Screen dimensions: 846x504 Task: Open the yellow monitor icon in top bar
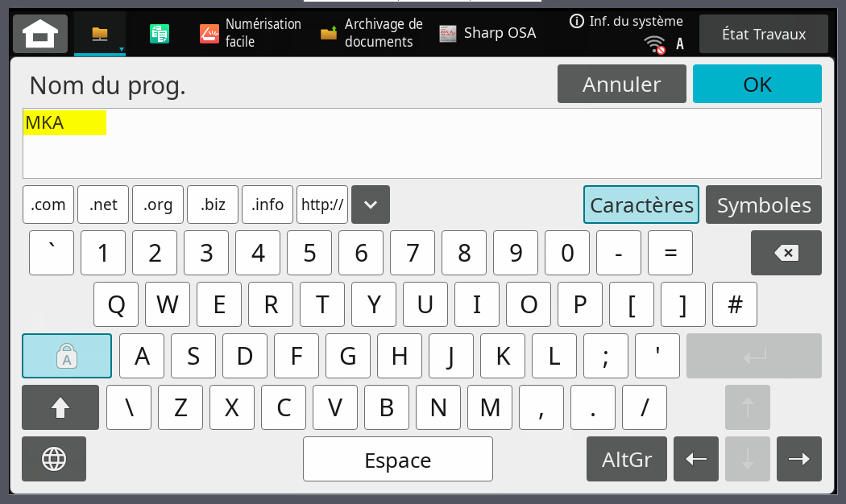click(100, 34)
